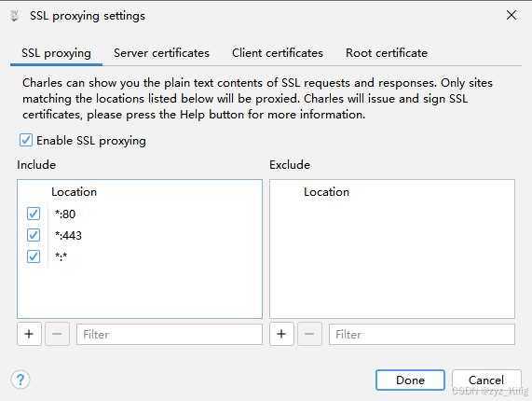This screenshot has height=401, width=532.
Task: Focus the Include list Filter field
Action: pyautogui.click(x=170, y=335)
